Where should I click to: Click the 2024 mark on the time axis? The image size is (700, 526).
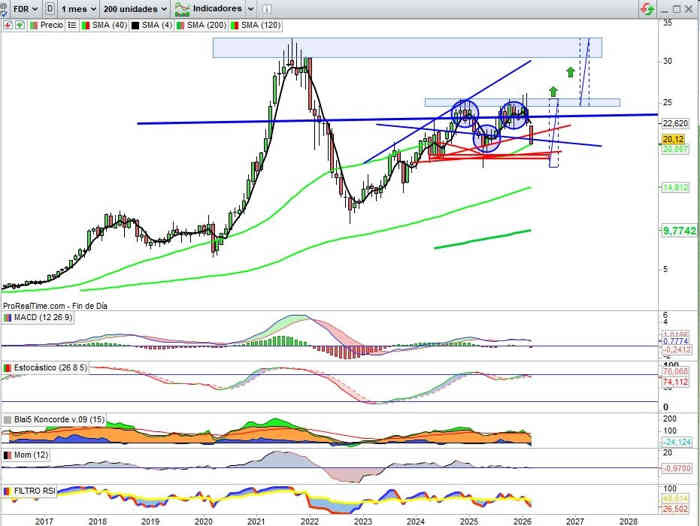point(415,520)
